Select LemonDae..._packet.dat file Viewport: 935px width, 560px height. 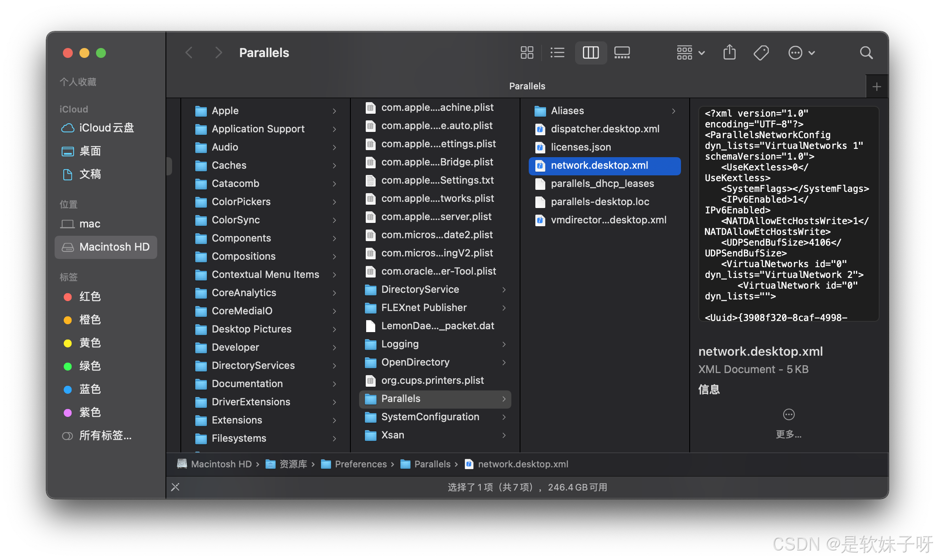click(x=435, y=326)
